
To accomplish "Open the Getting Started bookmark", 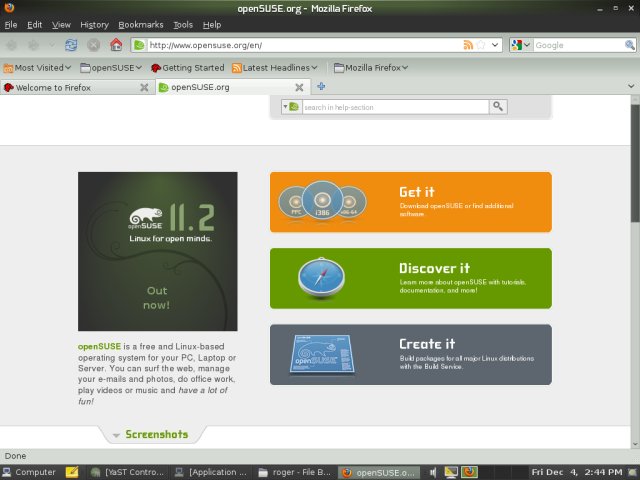I will click(187, 68).
